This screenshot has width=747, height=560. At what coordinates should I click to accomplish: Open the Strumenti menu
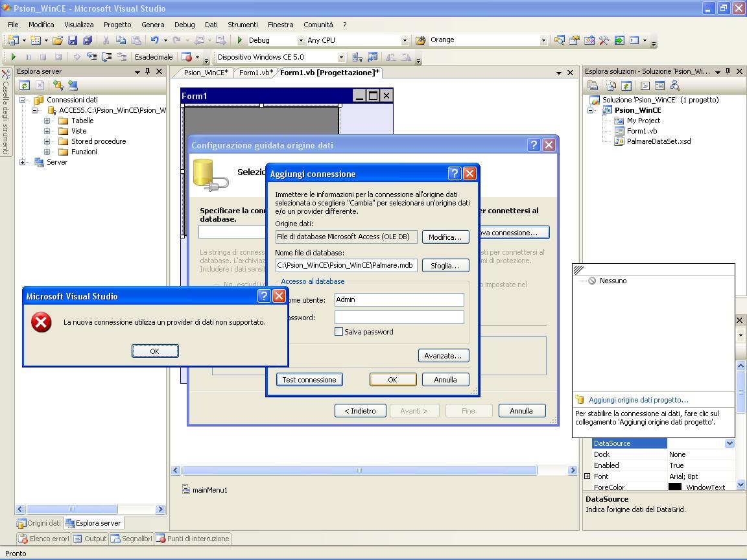[x=243, y=25]
